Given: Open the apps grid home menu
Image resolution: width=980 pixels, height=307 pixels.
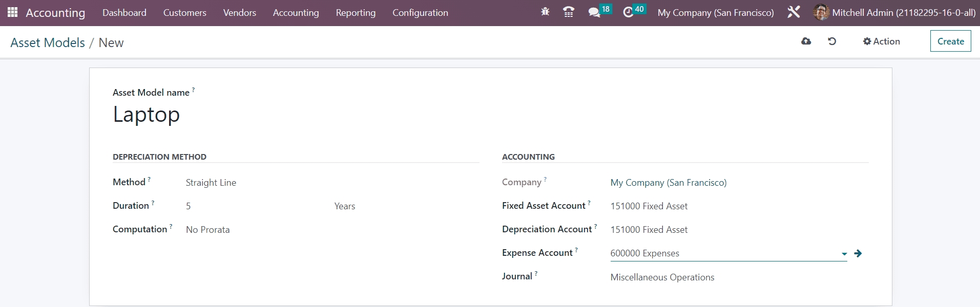Looking at the screenshot, I should click(x=12, y=12).
